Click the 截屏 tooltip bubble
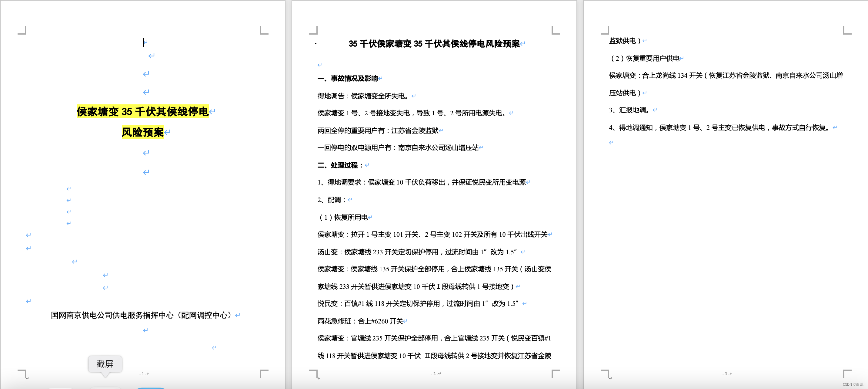 tap(105, 364)
